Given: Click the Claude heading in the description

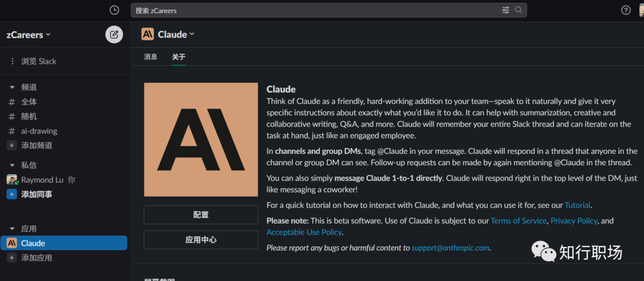Looking at the screenshot, I should [x=281, y=89].
